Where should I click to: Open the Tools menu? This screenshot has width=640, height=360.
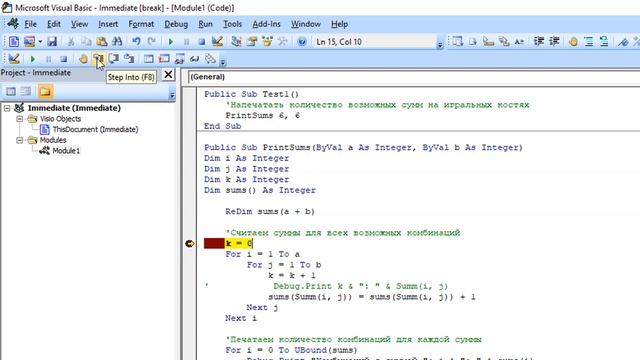pyautogui.click(x=232, y=24)
